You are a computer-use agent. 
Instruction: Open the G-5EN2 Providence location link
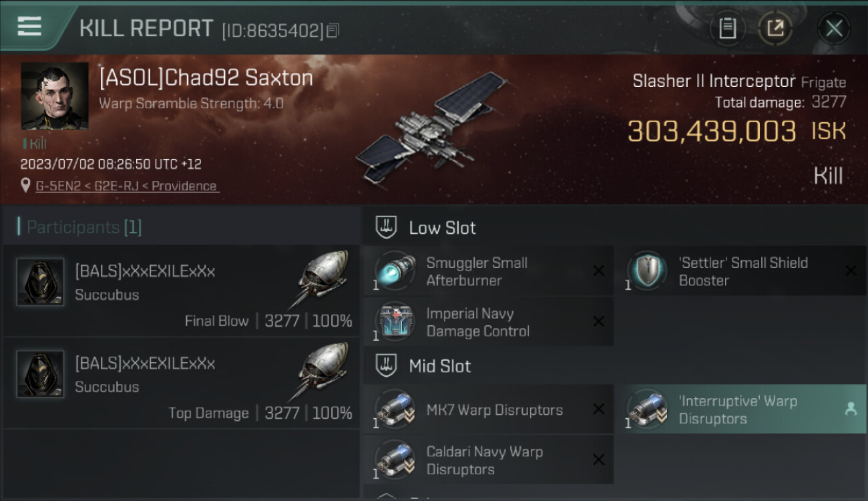point(127,186)
